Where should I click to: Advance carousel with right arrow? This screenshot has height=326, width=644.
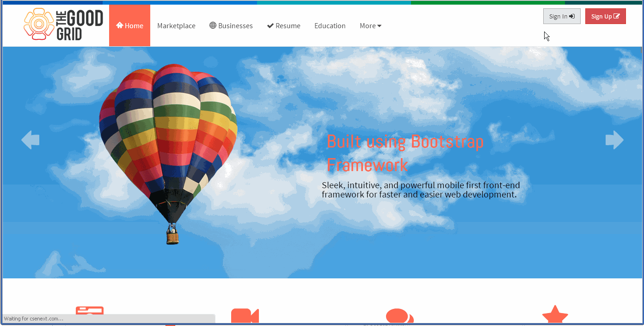pyautogui.click(x=614, y=140)
